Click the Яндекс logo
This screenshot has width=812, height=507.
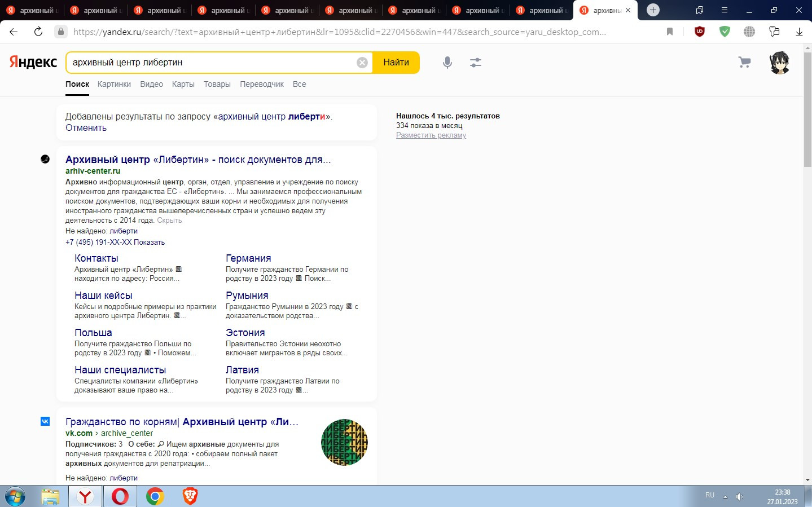(33, 62)
